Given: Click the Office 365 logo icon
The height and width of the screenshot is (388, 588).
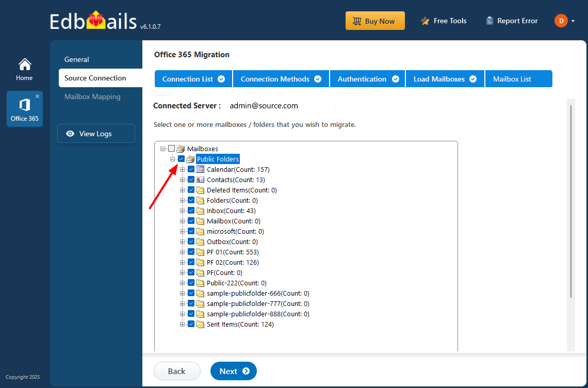Looking at the screenshot, I should (x=25, y=105).
